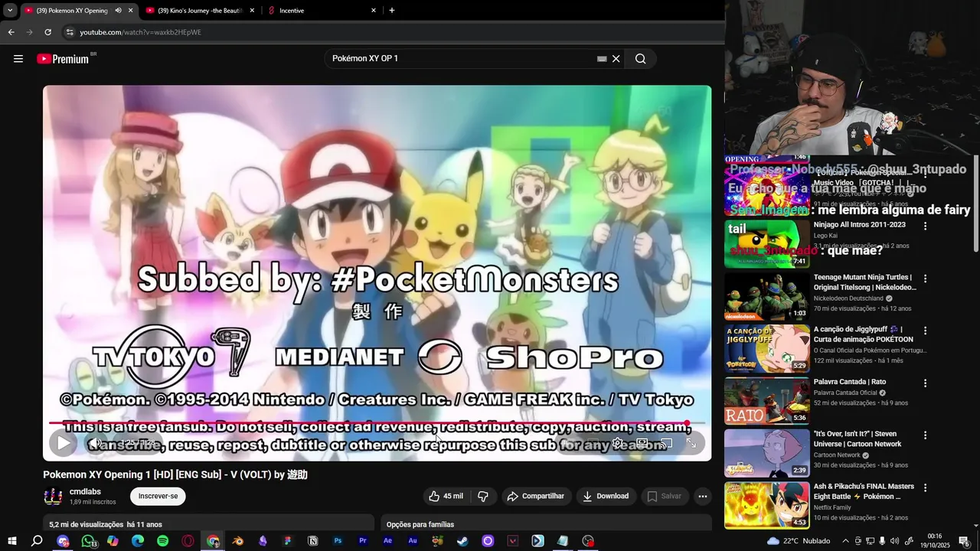The height and width of the screenshot is (551, 980).
Task: Seek on the red video progress bar
Action: [x=377, y=423]
